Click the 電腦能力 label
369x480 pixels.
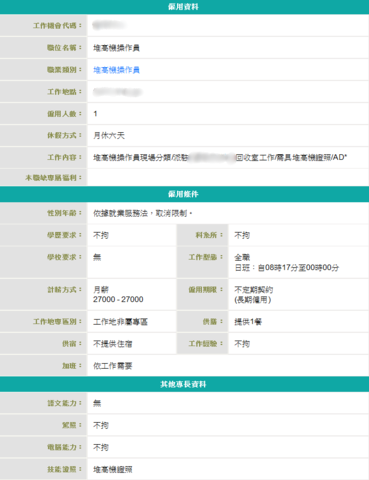64,447
